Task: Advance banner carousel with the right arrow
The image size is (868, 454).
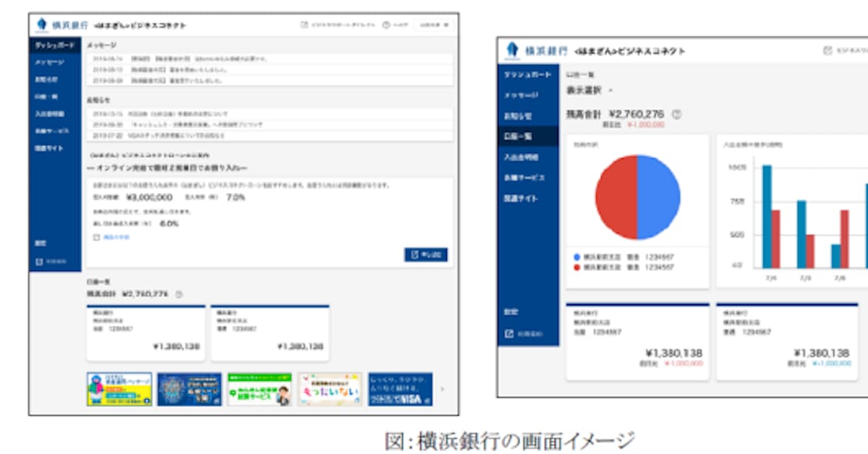Action: point(443,389)
